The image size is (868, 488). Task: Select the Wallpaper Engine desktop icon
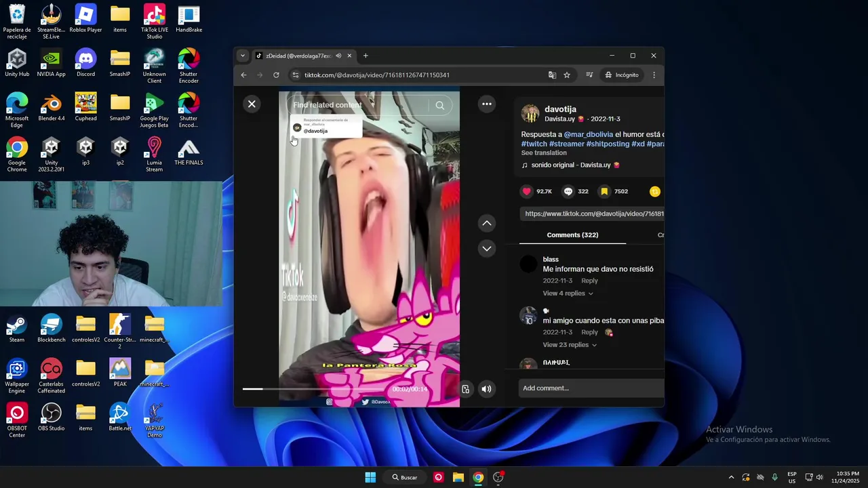[17, 376]
